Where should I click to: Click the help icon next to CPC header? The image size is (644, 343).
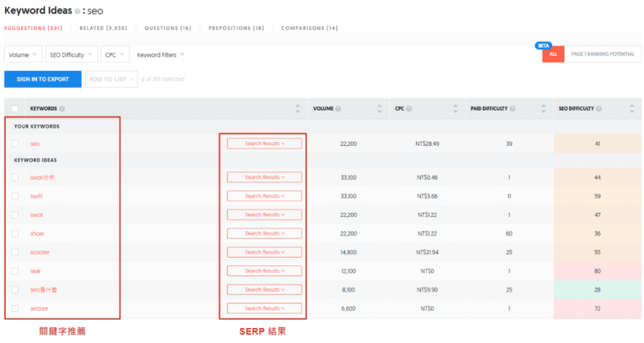pyautogui.click(x=409, y=109)
